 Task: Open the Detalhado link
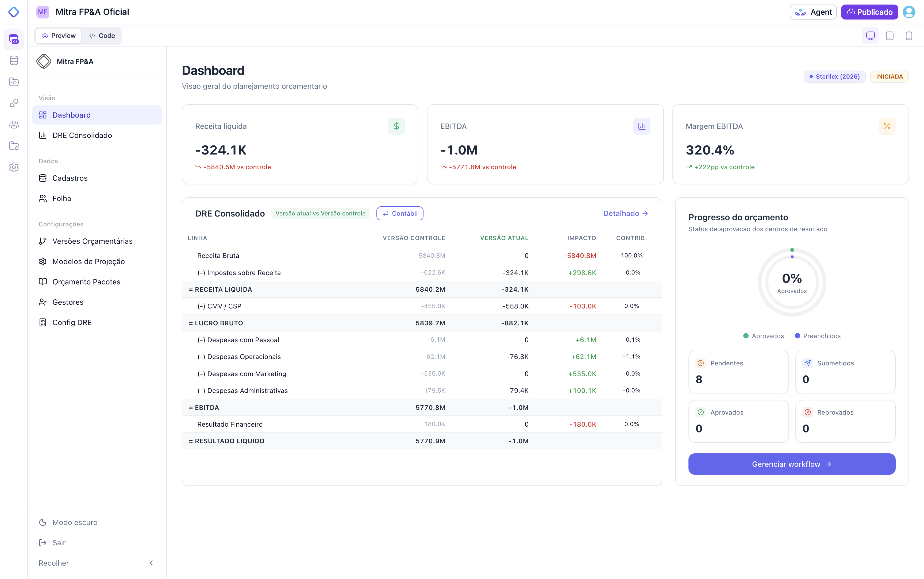pos(625,213)
